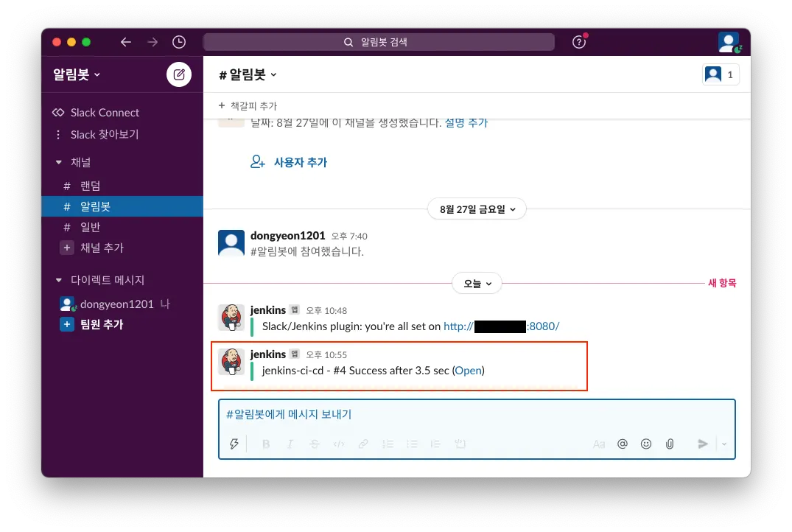The width and height of the screenshot is (792, 532).
Task: Toggle bulleted list formatting
Action: [x=412, y=444]
